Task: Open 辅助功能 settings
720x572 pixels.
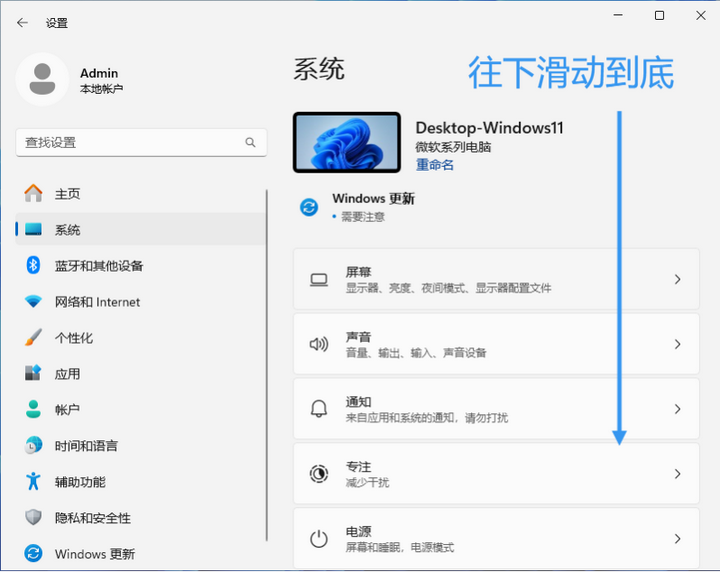Action: pyautogui.click(x=141, y=482)
